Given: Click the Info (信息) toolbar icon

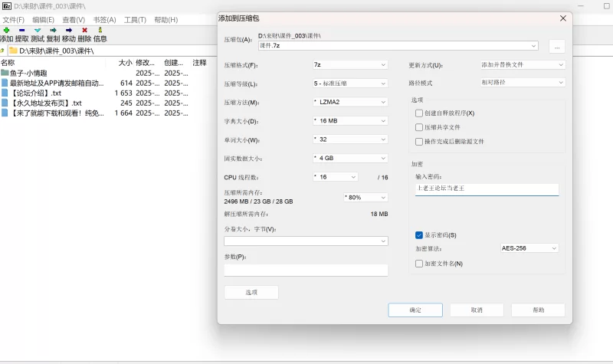Looking at the screenshot, I should [x=100, y=30].
